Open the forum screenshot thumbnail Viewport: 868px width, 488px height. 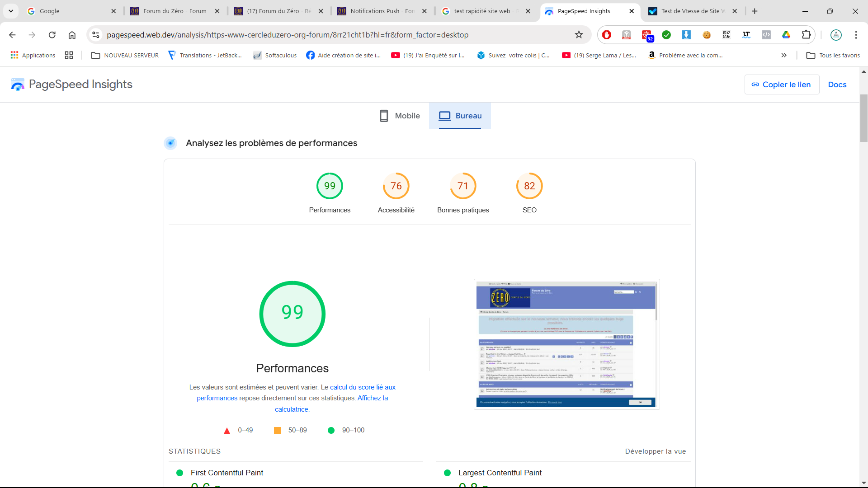pyautogui.click(x=566, y=344)
